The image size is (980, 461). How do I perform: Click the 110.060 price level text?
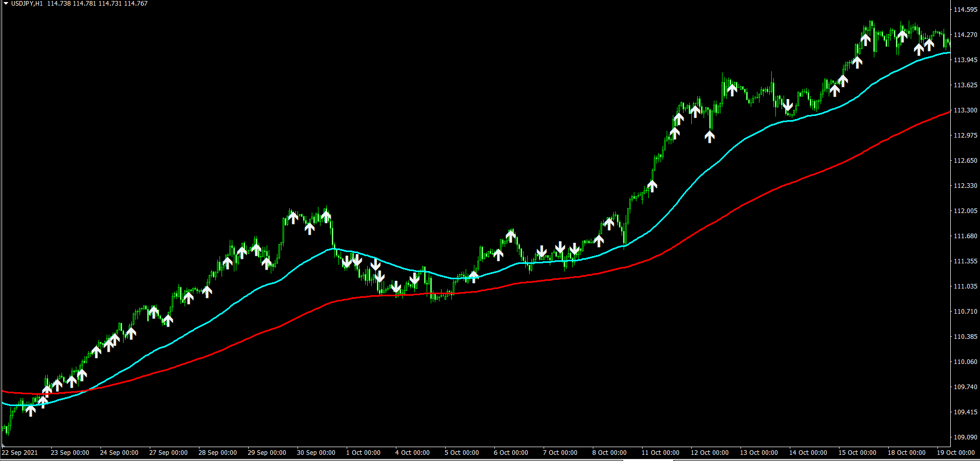tap(965, 362)
